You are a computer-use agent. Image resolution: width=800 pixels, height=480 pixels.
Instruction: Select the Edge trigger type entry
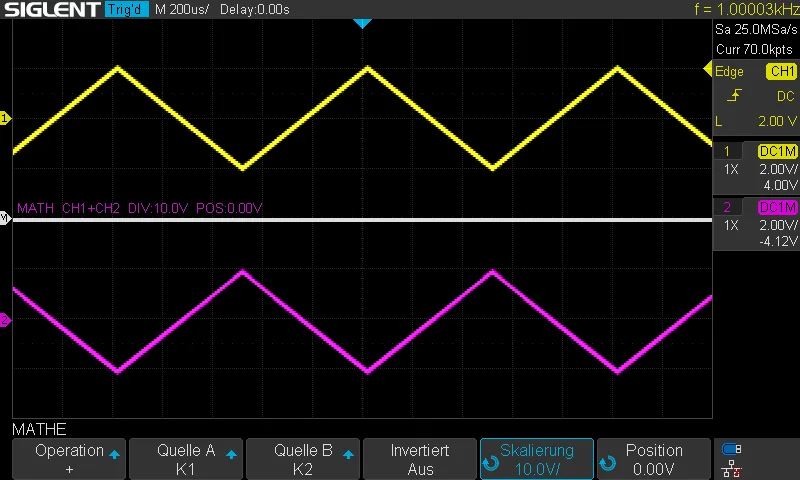[729, 71]
